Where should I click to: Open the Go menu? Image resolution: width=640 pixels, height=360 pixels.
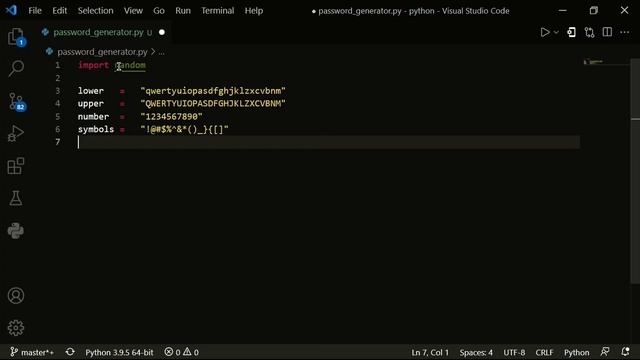[159, 11]
